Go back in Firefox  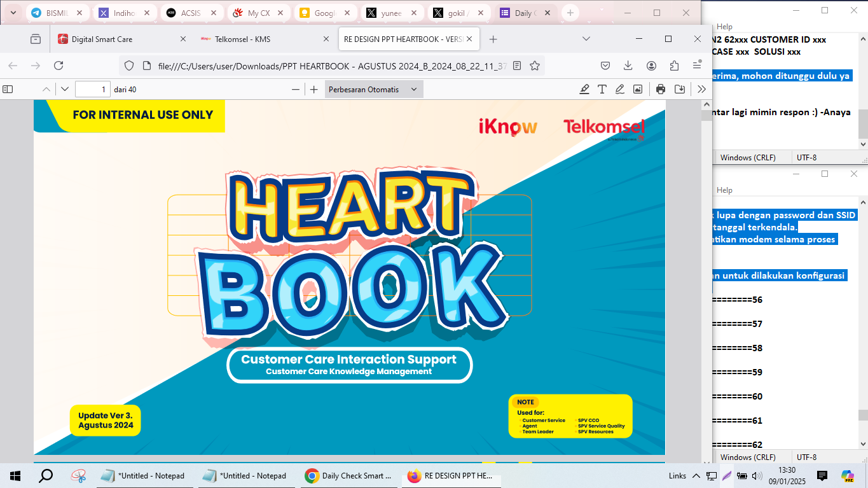pos(13,66)
